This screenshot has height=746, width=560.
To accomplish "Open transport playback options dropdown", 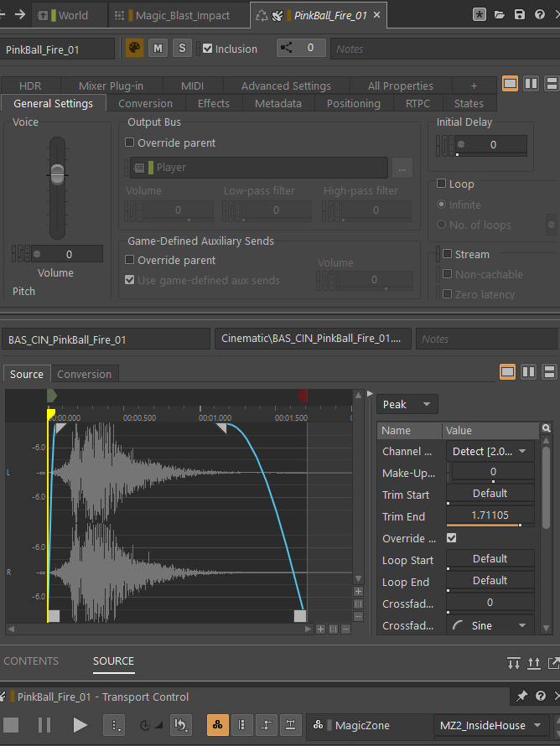I will click(114, 725).
